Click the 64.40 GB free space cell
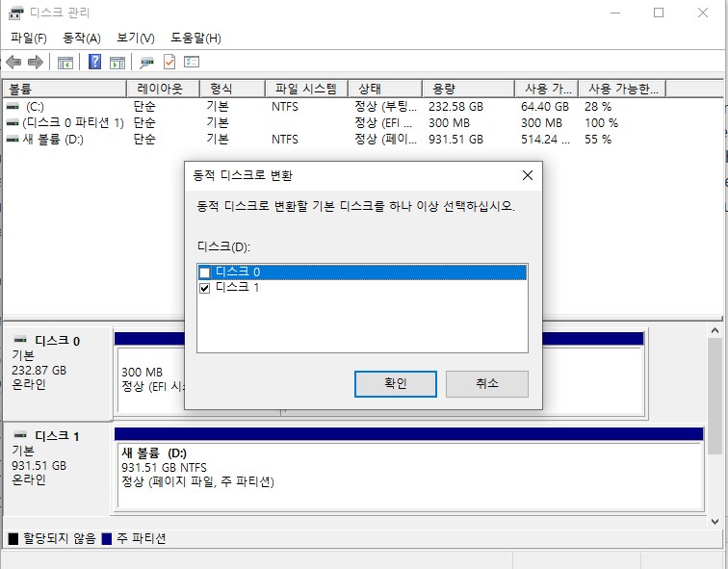This screenshot has width=728, height=569. click(545, 107)
